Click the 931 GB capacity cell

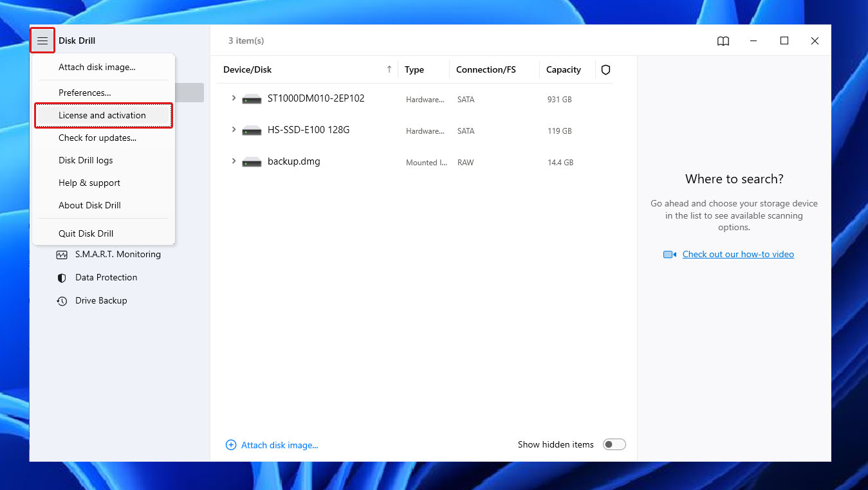click(560, 100)
